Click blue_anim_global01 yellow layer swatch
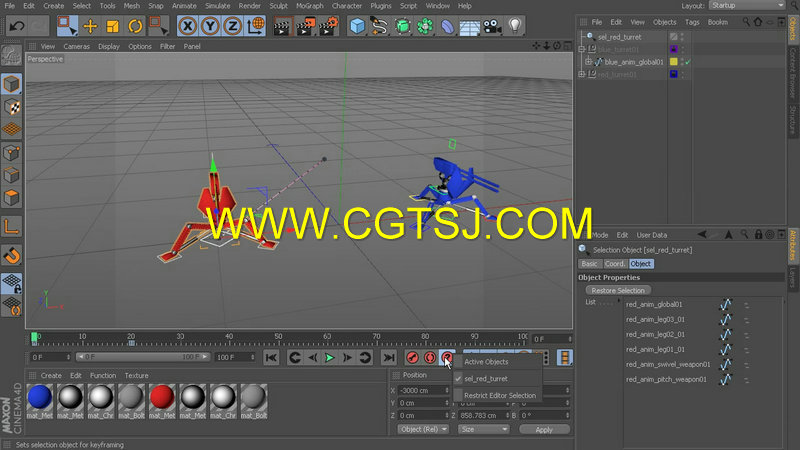The image size is (800, 450). point(673,62)
